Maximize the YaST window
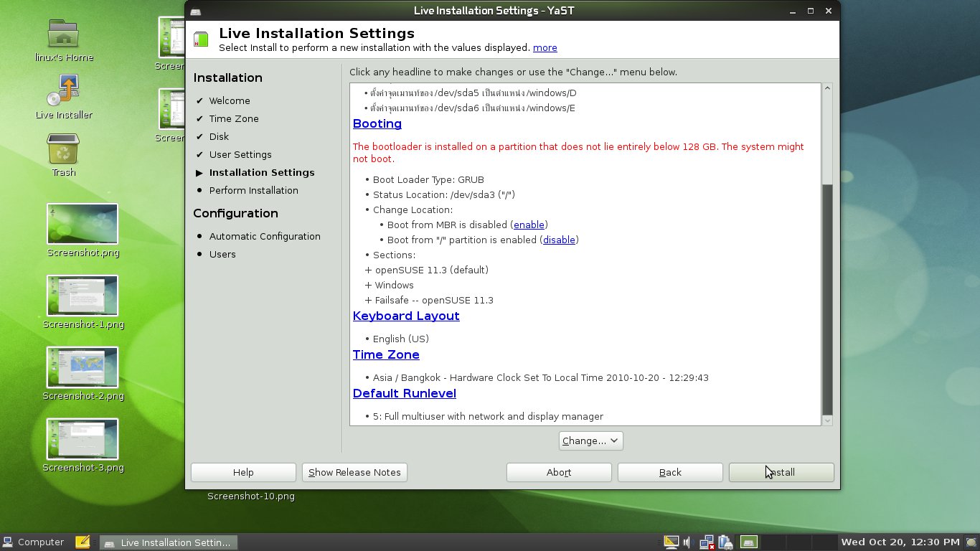 pos(811,11)
